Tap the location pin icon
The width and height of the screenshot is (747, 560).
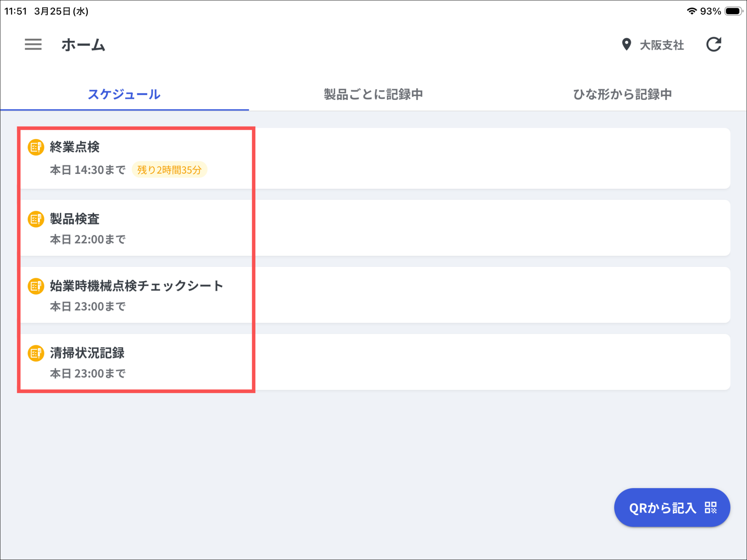(626, 44)
